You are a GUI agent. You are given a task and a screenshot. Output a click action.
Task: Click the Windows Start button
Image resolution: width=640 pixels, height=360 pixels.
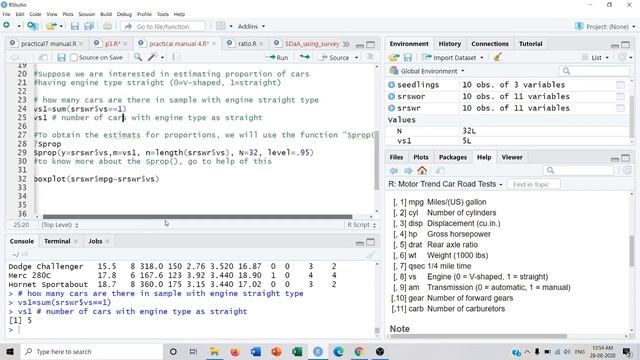(x=10, y=351)
